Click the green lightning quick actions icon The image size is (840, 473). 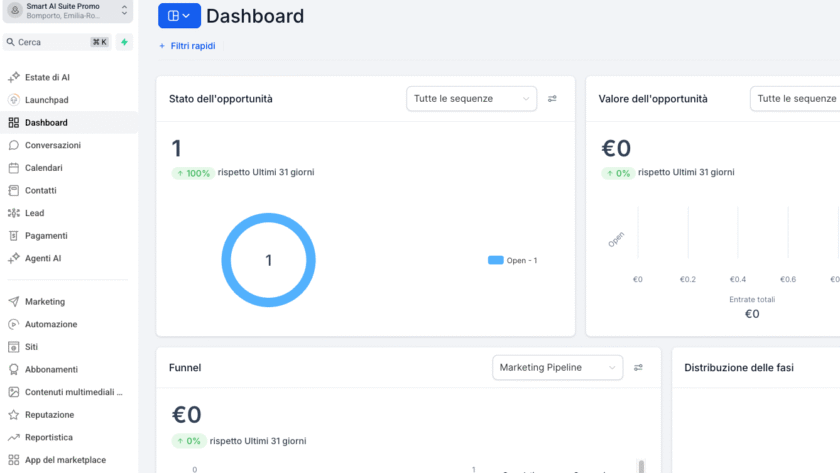[x=124, y=42]
